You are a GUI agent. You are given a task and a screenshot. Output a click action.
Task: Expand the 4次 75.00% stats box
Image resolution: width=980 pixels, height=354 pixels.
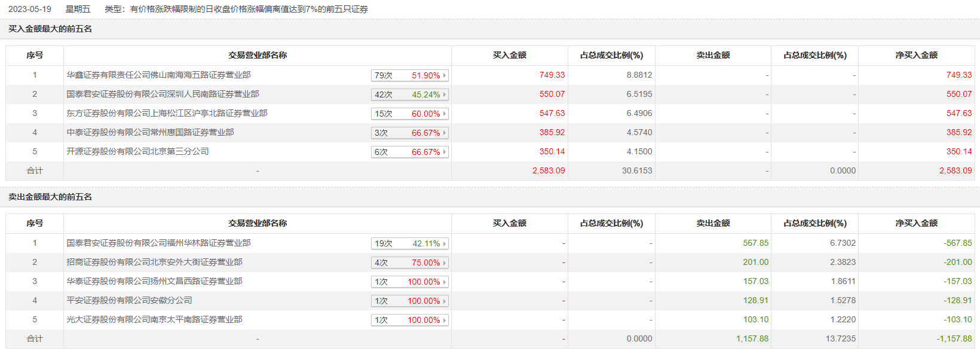pos(409,263)
